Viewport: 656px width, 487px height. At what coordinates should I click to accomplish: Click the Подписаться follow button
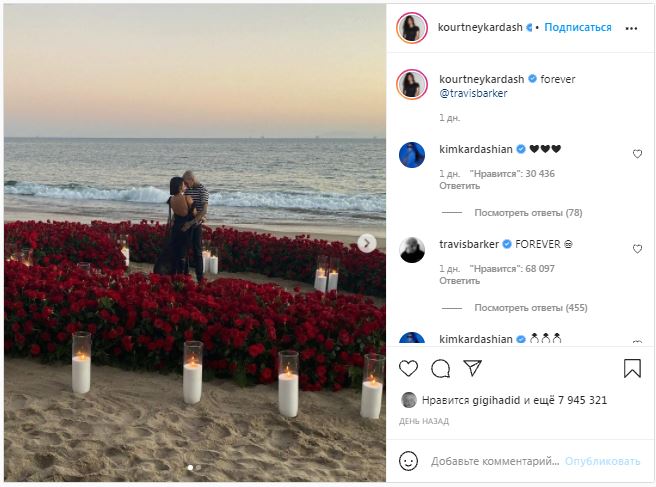click(x=578, y=27)
